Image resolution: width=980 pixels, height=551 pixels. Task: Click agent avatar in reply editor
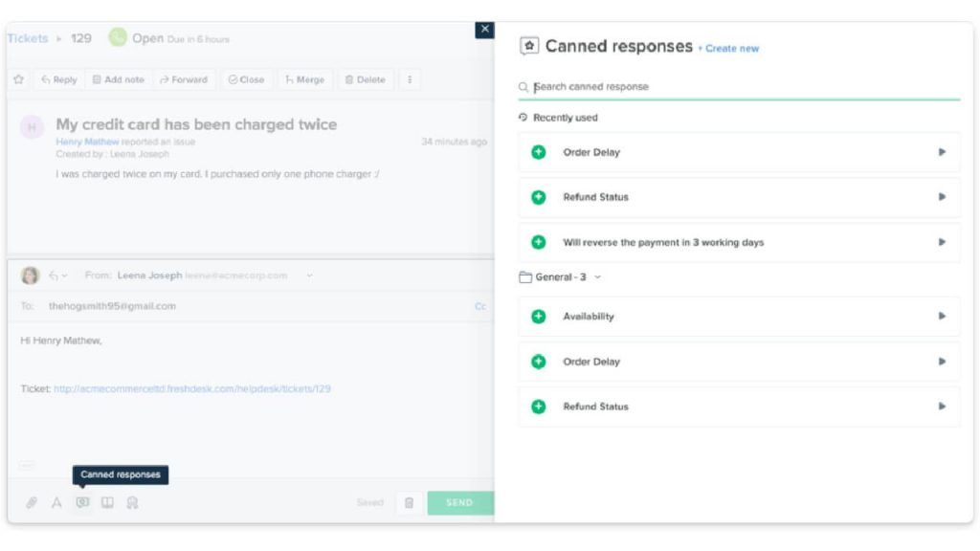30,275
